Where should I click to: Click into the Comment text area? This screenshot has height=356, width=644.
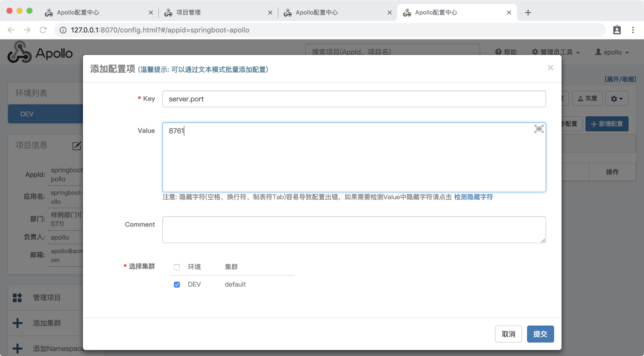[x=354, y=229]
